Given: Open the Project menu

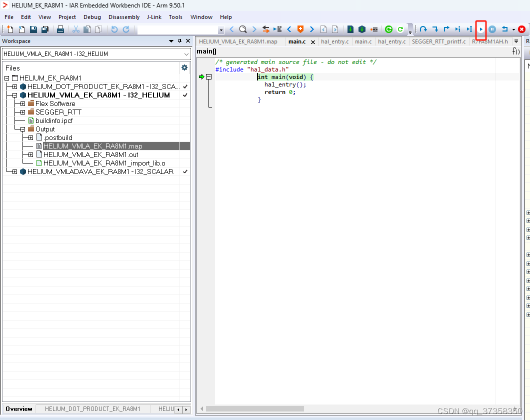Looking at the screenshot, I should pyautogui.click(x=67, y=17).
